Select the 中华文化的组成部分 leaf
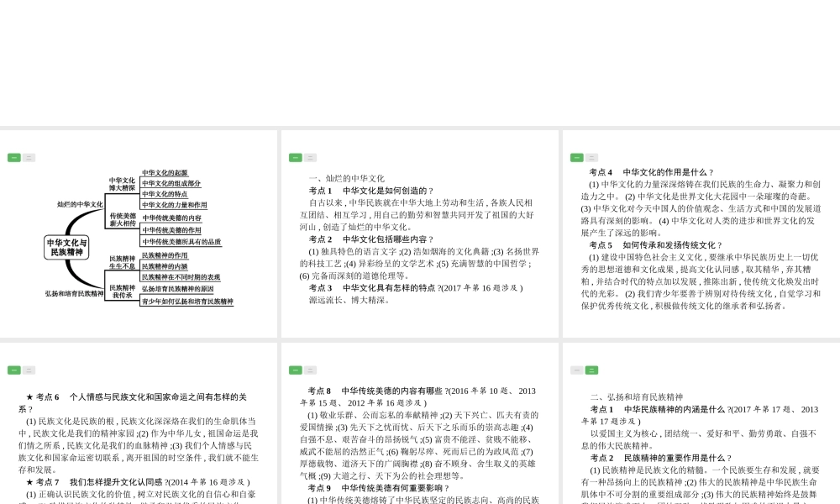The height and width of the screenshot is (504, 840). [x=171, y=183]
